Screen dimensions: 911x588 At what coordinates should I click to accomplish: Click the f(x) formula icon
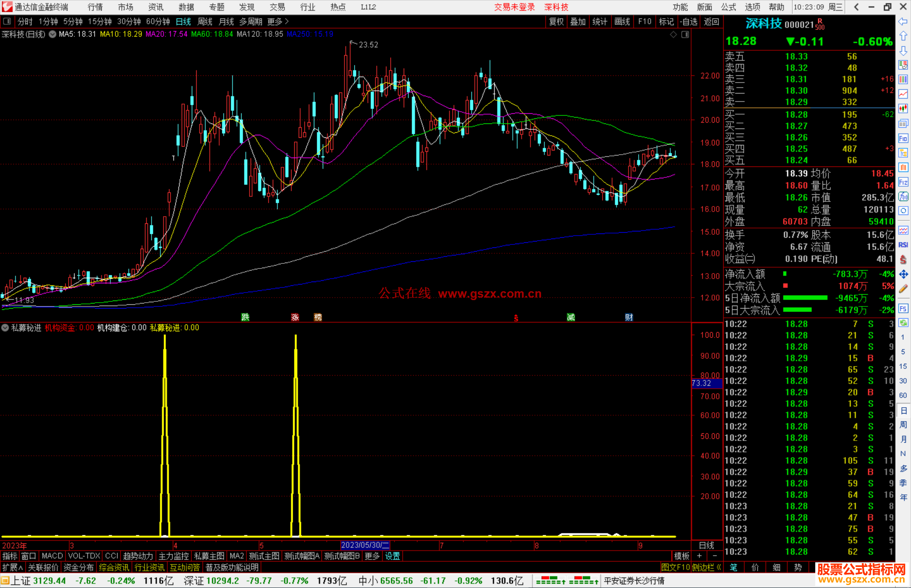pos(903,196)
